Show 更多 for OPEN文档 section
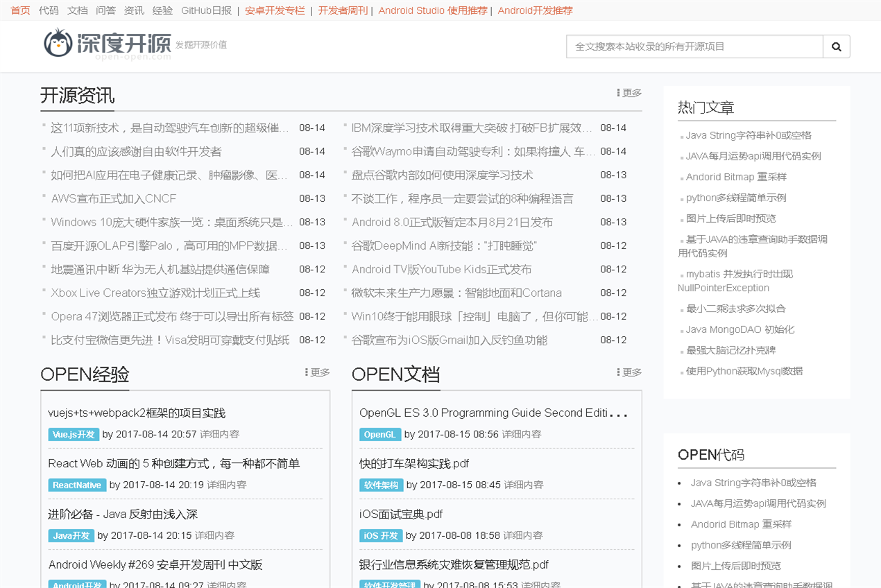Viewport: 881px width, 588px height. pyautogui.click(x=629, y=372)
